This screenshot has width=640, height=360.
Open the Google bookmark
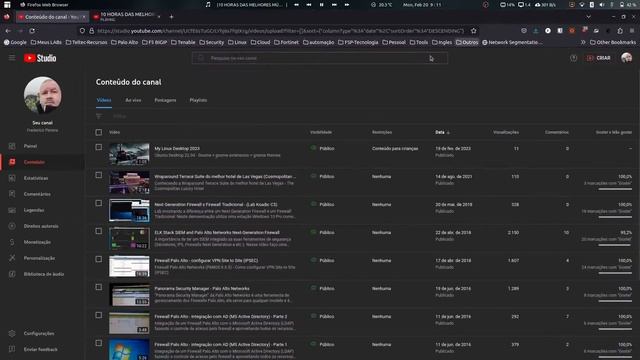15,42
